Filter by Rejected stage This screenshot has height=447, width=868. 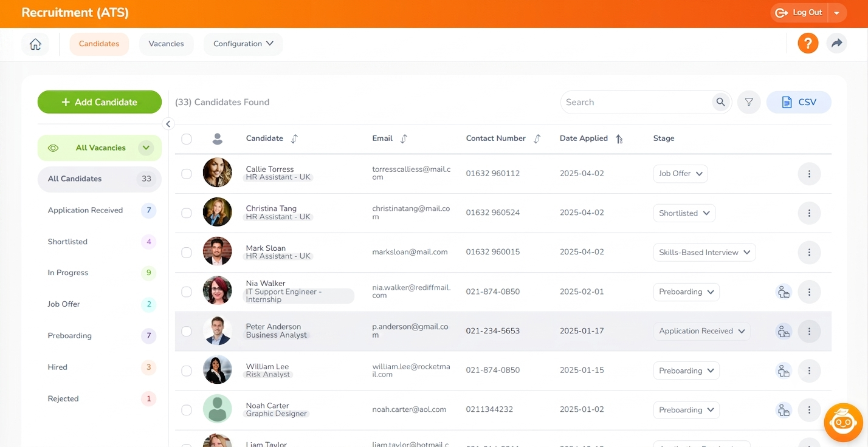click(x=100, y=399)
